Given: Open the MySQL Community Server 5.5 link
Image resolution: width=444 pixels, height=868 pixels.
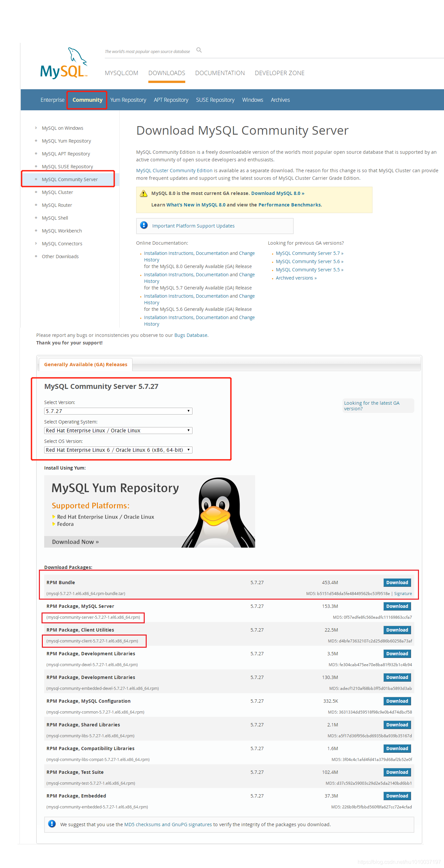Looking at the screenshot, I should click(310, 270).
